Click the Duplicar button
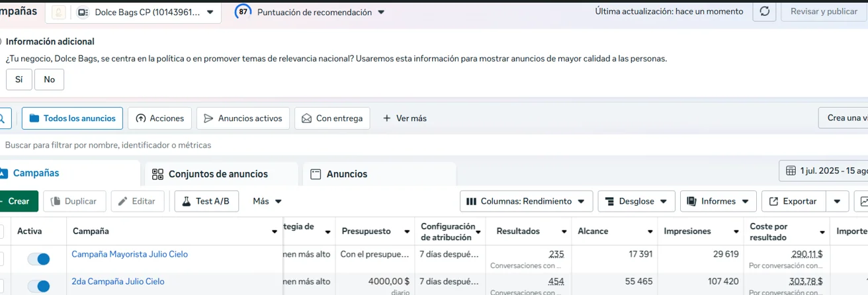The height and width of the screenshot is (295, 868). [75, 201]
